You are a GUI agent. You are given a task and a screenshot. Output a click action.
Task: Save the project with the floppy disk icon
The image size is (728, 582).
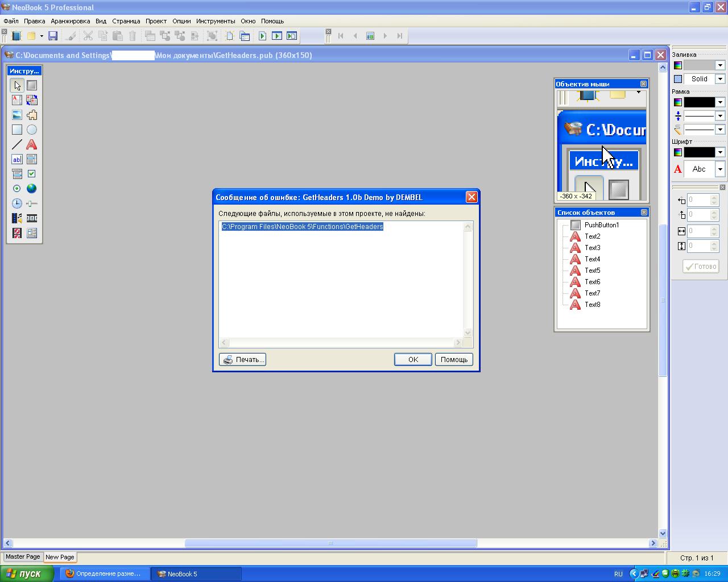coord(53,36)
